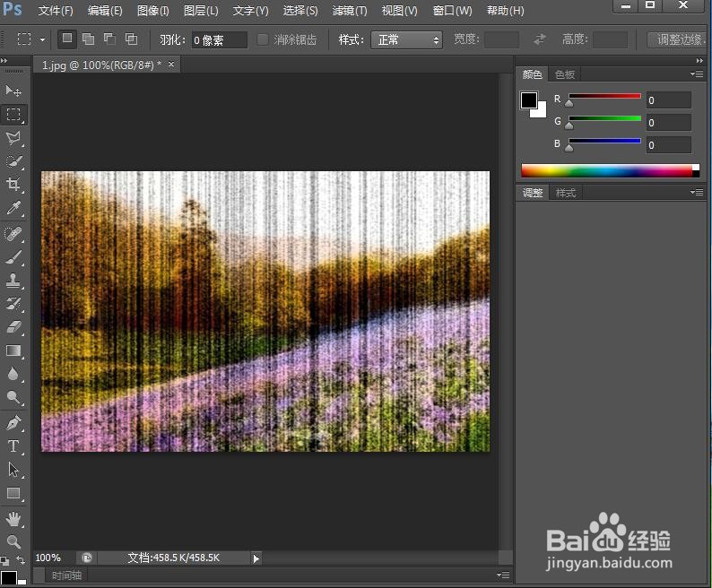Click the 调整边缘 button
The width and height of the screenshot is (712, 588).
(x=679, y=39)
